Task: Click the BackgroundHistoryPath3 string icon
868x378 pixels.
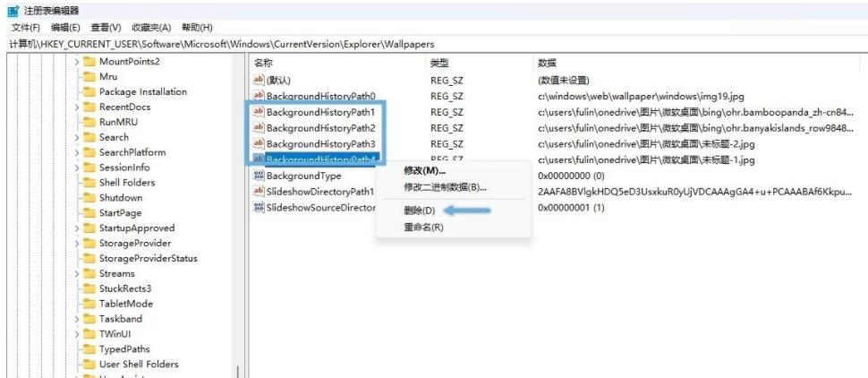Action: pyautogui.click(x=259, y=144)
